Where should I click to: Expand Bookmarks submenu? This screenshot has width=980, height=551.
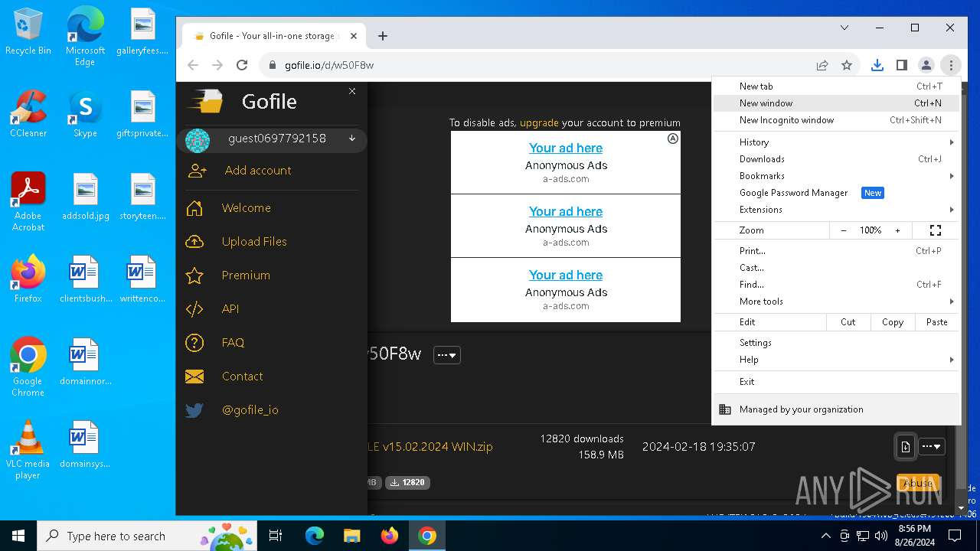[x=837, y=176]
